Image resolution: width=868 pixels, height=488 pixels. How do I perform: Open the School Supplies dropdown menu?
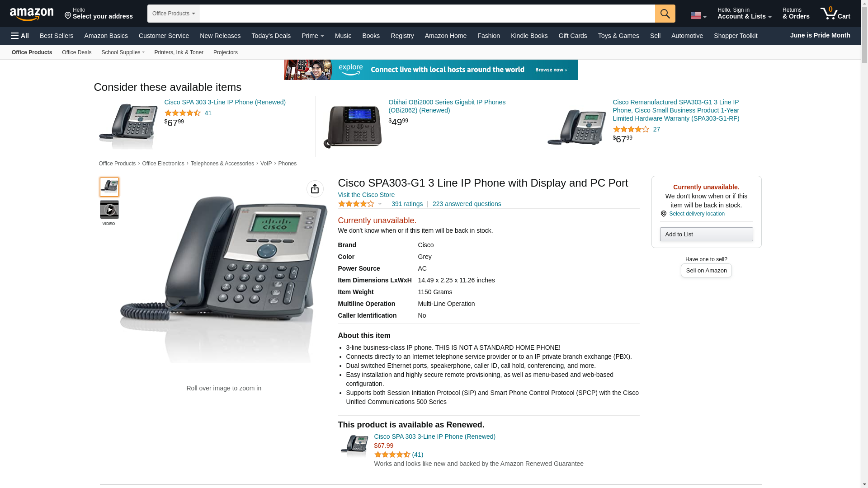(123, 52)
